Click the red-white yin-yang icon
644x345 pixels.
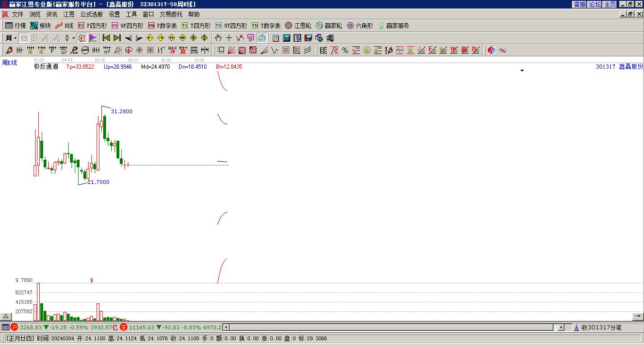coord(492,50)
